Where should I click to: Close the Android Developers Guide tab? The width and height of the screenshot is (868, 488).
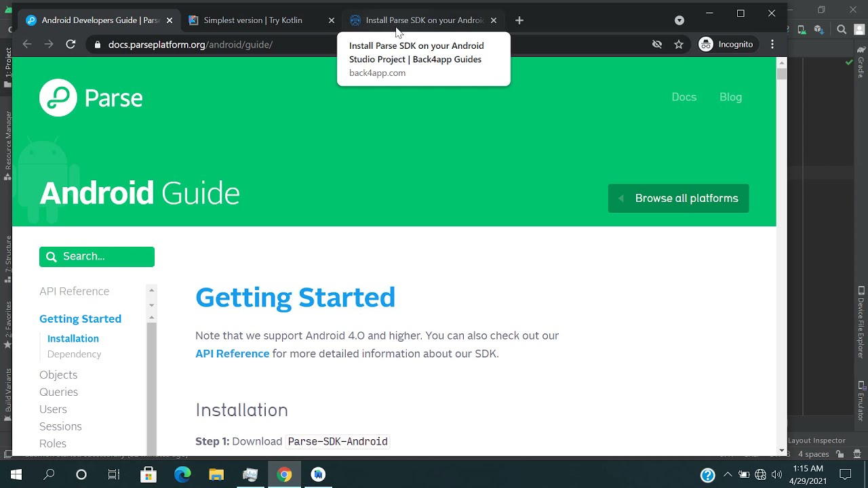coord(170,20)
